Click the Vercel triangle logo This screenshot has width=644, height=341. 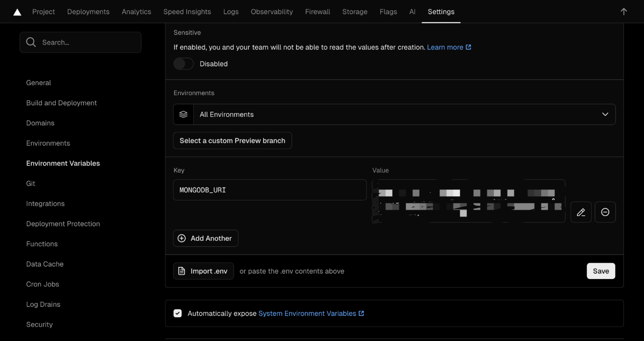17,12
